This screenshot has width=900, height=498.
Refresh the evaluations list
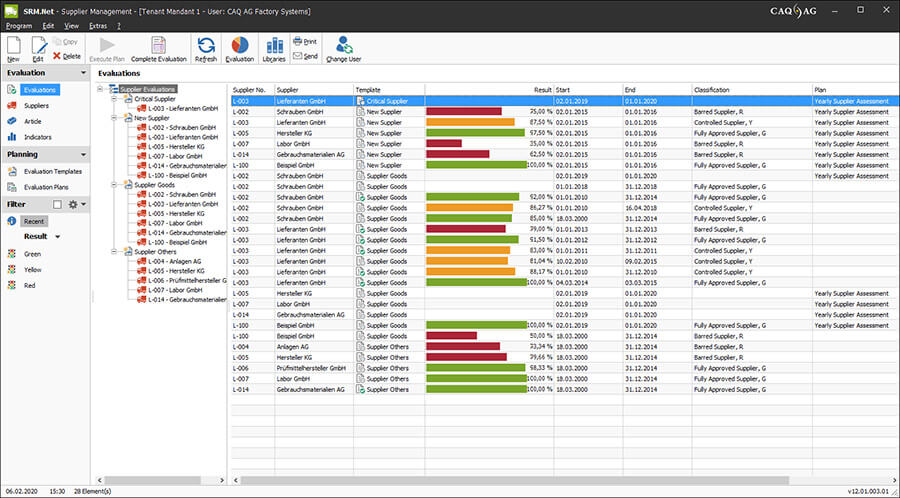tap(206, 47)
